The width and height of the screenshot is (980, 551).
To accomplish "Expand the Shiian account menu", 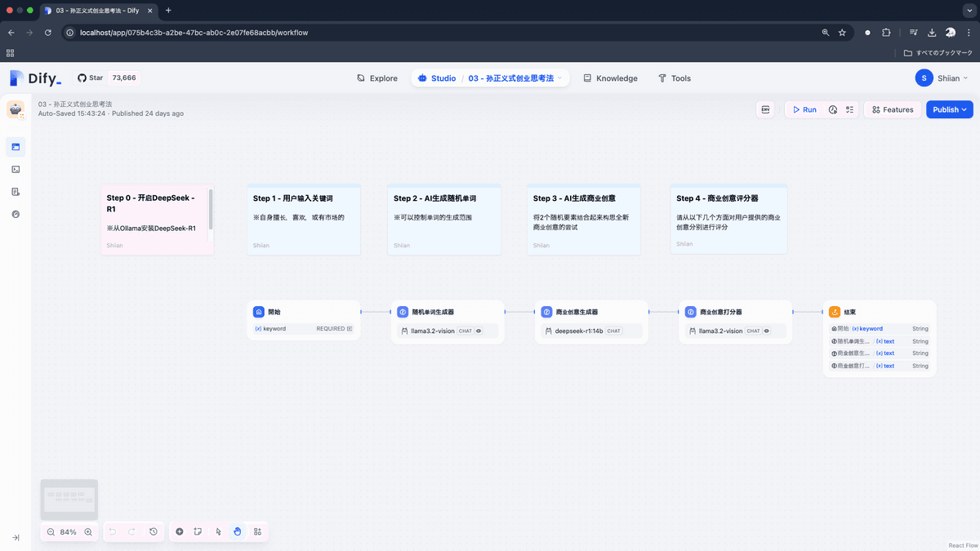I will (942, 78).
